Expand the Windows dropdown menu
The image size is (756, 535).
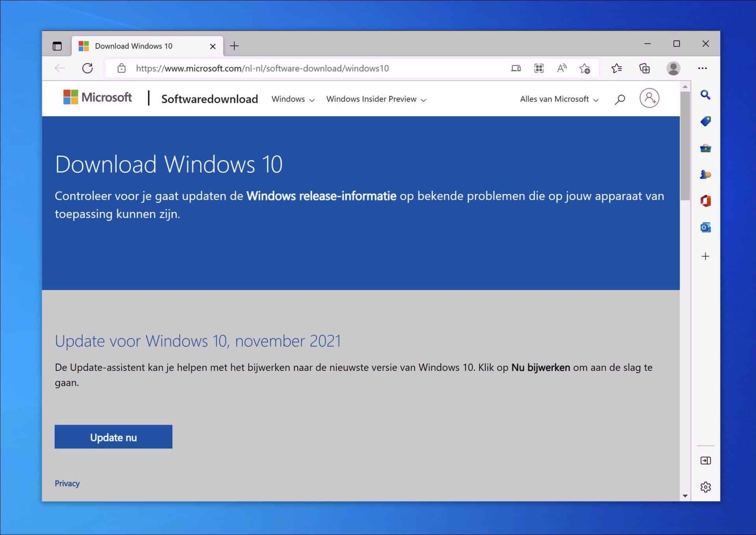click(x=292, y=99)
